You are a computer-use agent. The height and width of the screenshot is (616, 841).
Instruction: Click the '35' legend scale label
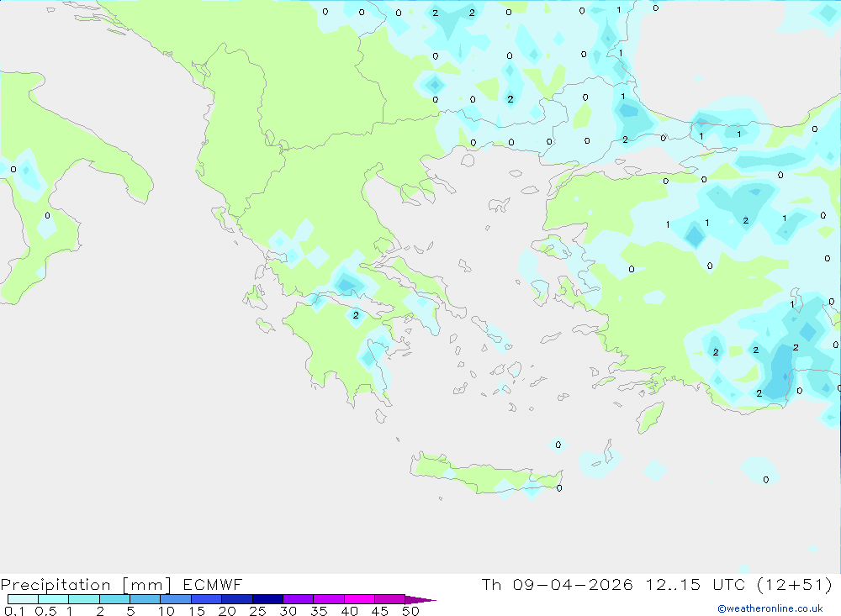point(319,611)
